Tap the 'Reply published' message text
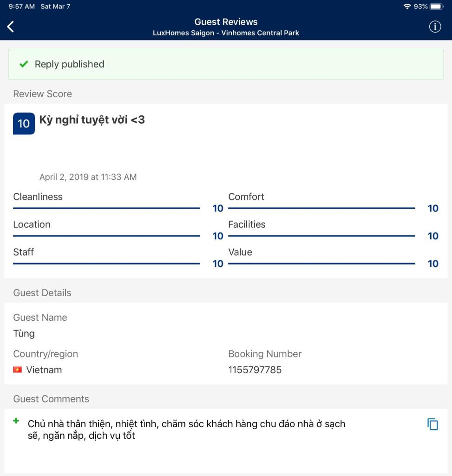Image resolution: width=452 pixels, height=476 pixels. click(70, 64)
